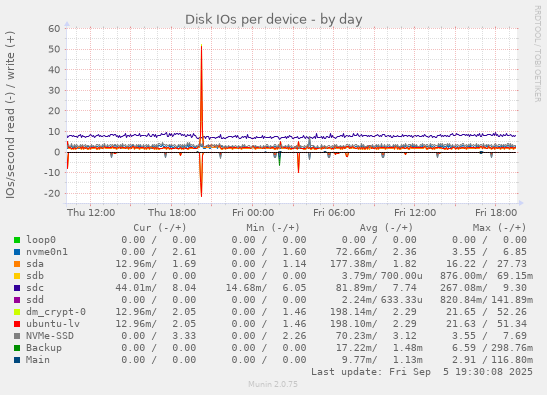547x395 pixels.
Task: Click the tall red spike peak near 50
Action: (201, 47)
